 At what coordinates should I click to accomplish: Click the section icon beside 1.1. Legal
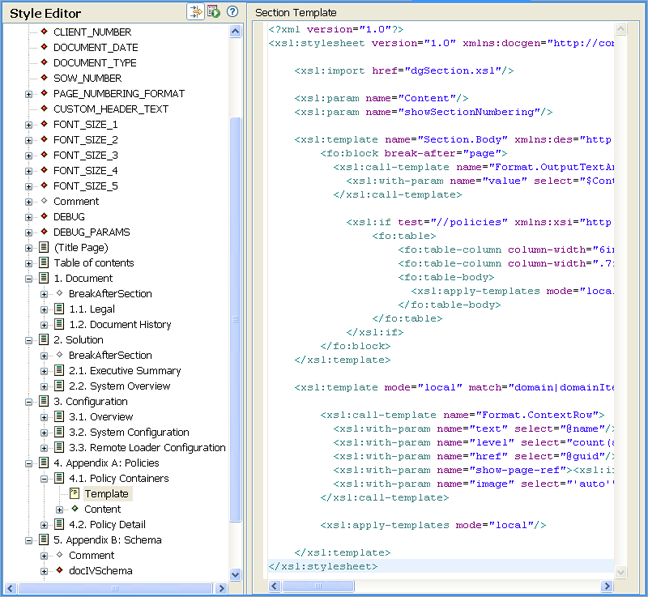coord(59,309)
